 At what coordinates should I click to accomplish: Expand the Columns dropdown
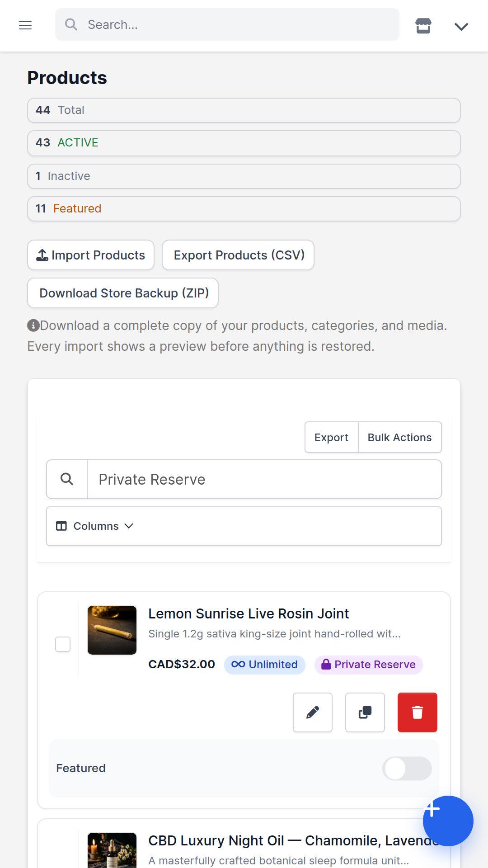point(244,526)
